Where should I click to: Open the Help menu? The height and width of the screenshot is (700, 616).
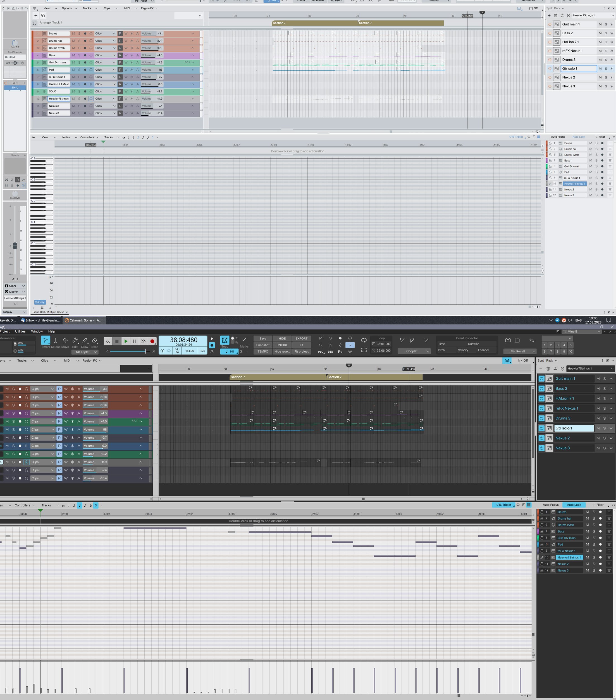pyautogui.click(x=51, y=331)
